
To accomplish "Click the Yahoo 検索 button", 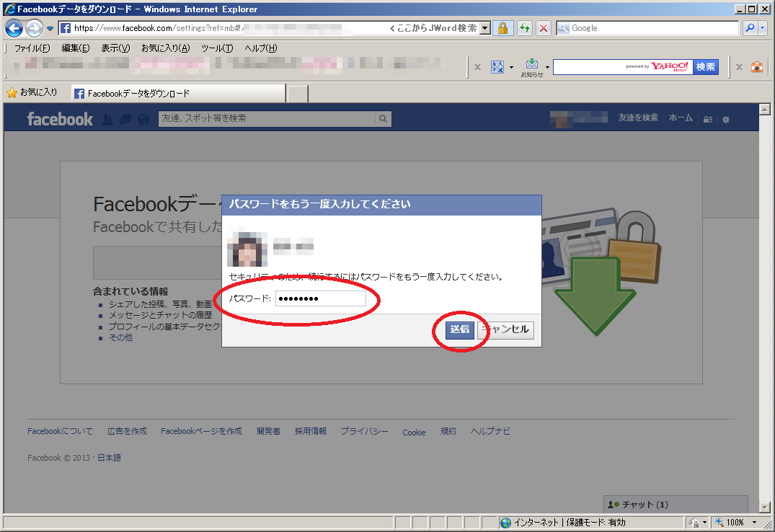I will point(706,67).
